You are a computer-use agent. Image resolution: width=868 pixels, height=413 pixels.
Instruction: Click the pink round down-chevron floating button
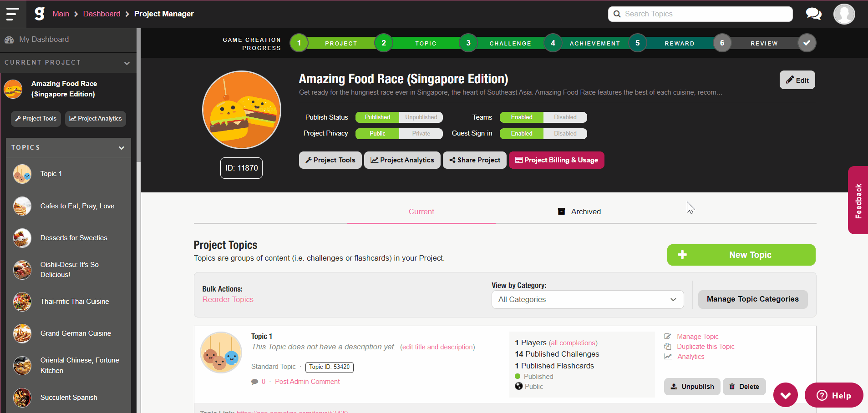click(786, 395)
